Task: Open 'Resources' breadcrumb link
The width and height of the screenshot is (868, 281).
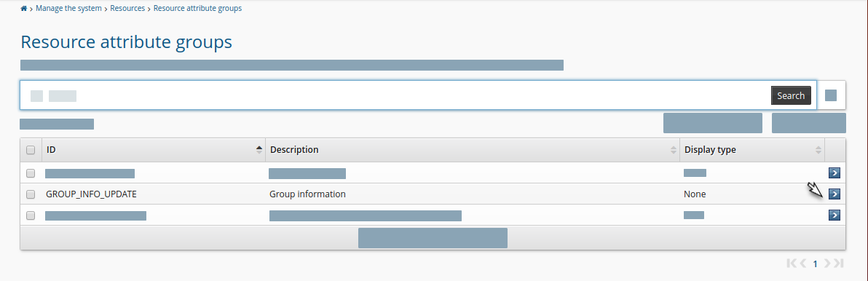Action: [x=127, y=8]
